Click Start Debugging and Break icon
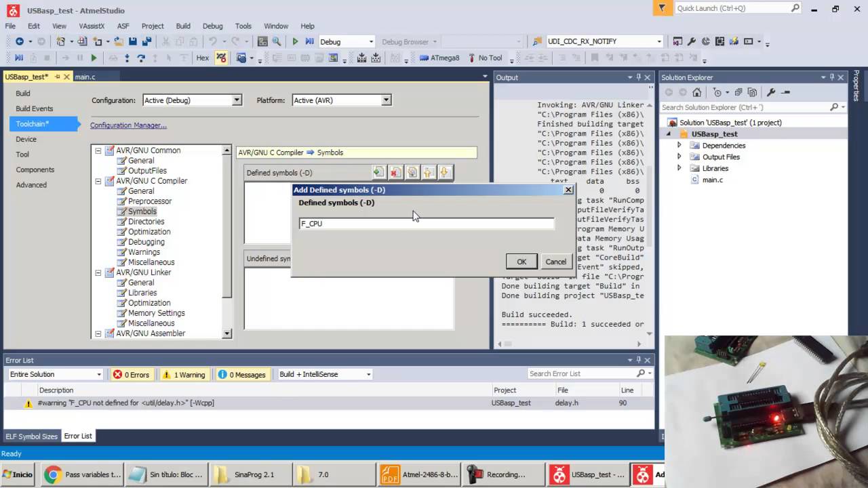 tap(309, 41)
